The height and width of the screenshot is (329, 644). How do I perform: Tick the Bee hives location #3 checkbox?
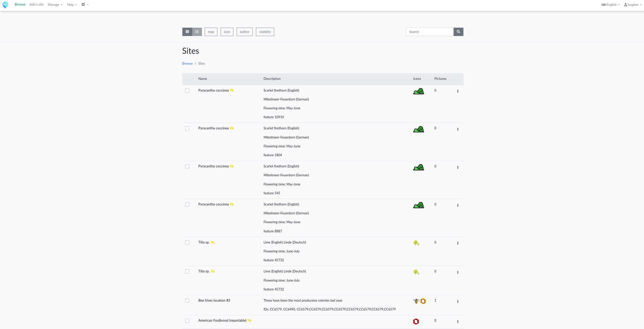tap(187, 301)
